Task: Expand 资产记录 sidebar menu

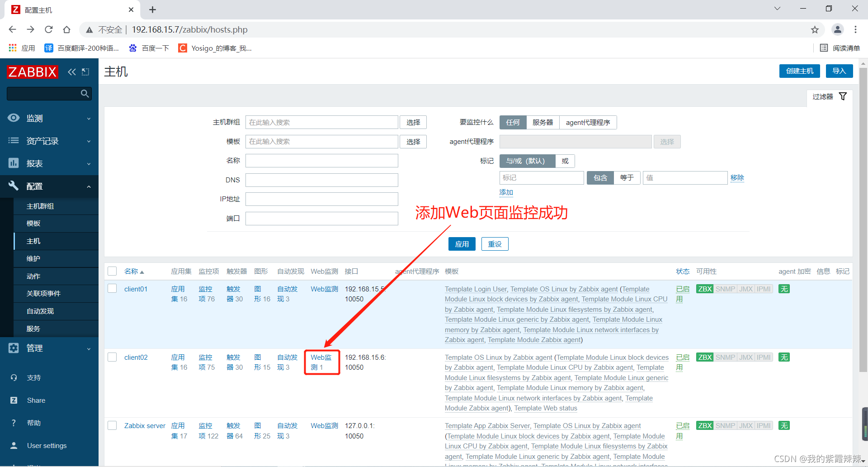Action: click(x=49, y=141)
